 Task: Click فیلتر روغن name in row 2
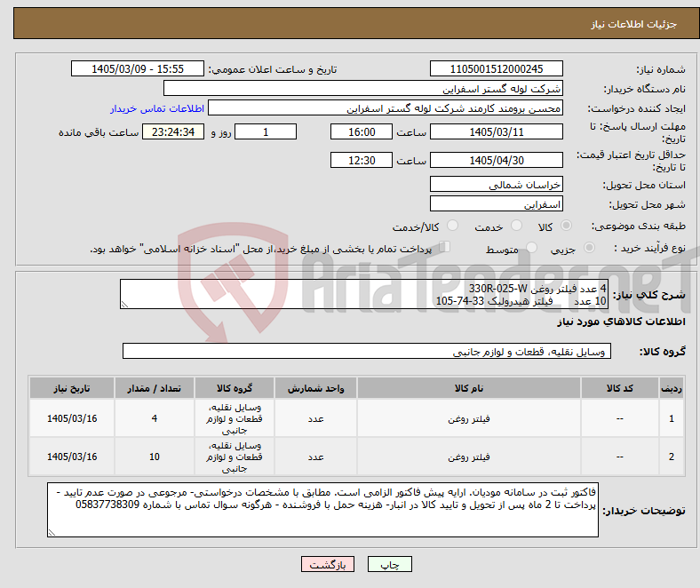[469, 457]
